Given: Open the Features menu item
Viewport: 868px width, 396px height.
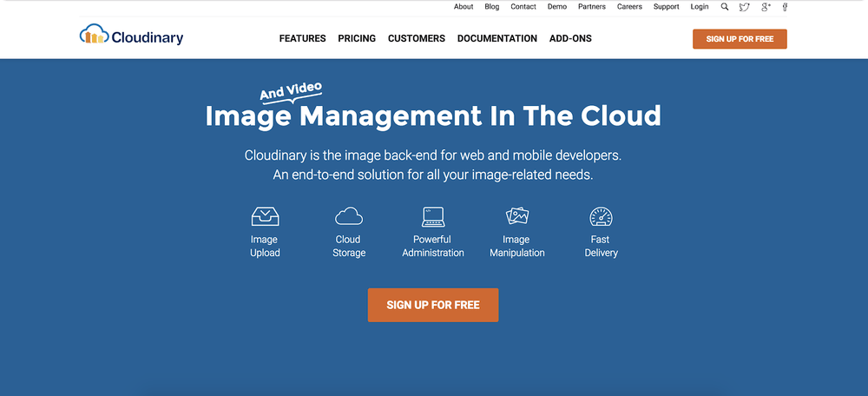Looking at the screenshot, I should coord(302,38).
